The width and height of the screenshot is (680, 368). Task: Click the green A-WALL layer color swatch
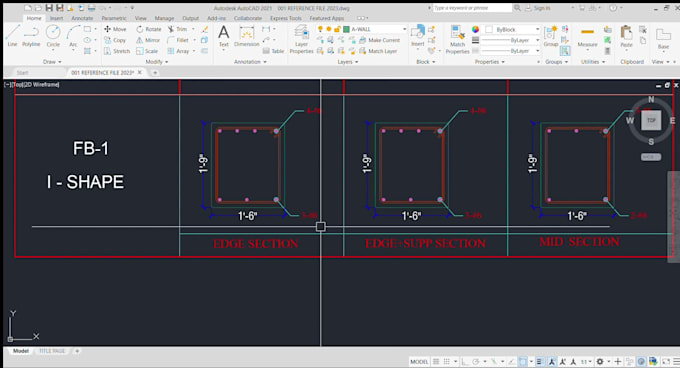point(346,29)
